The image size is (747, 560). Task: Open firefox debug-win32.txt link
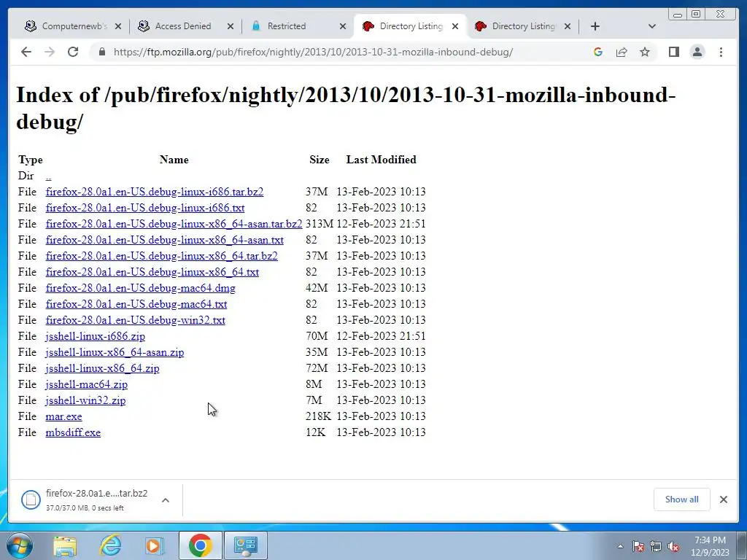tap(135, 320)
